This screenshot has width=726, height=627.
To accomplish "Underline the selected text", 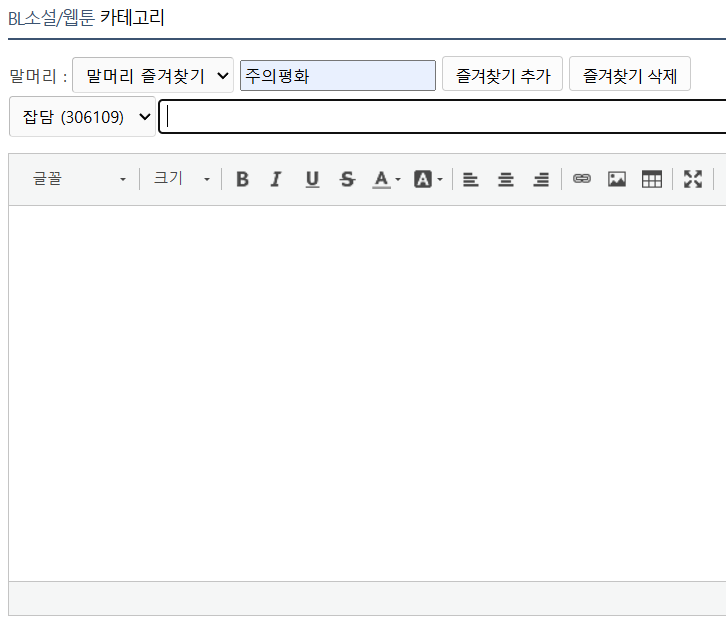I will click(312, 179).
